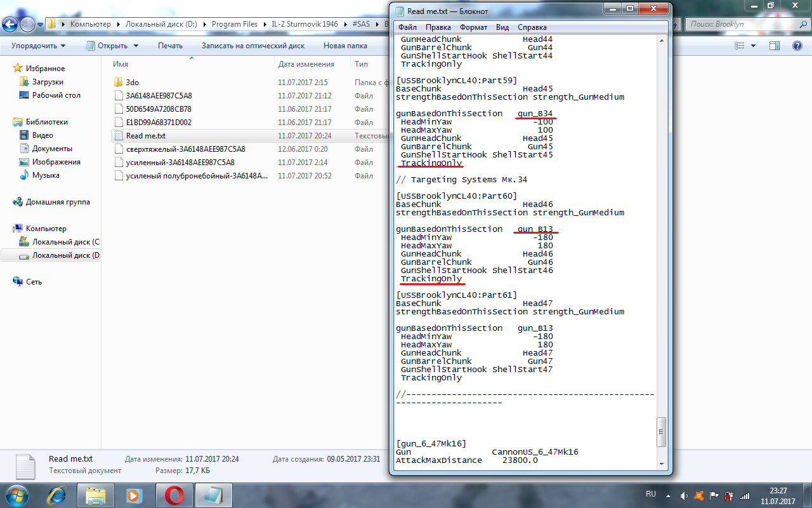Click the RU language indicator in tray
Screen dimensions: 812x508
click(651, 493)
